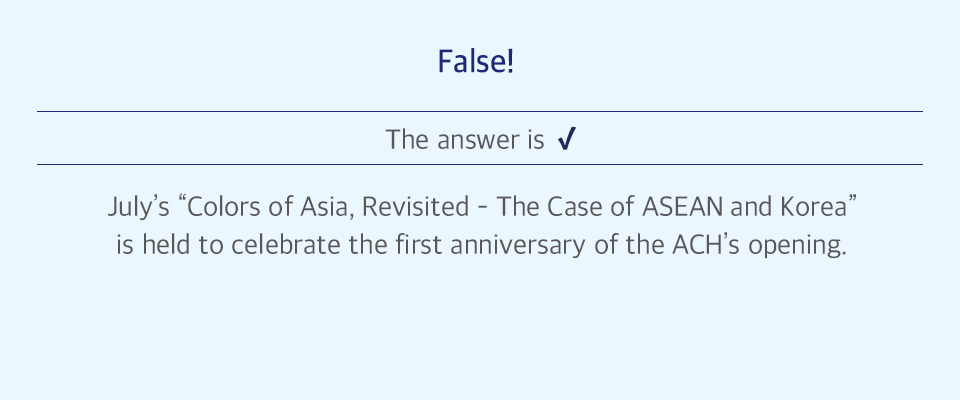This screenshot has height=400, width=960.
Task: Click the horizontal line below the answer row
Action: (480, 164)
